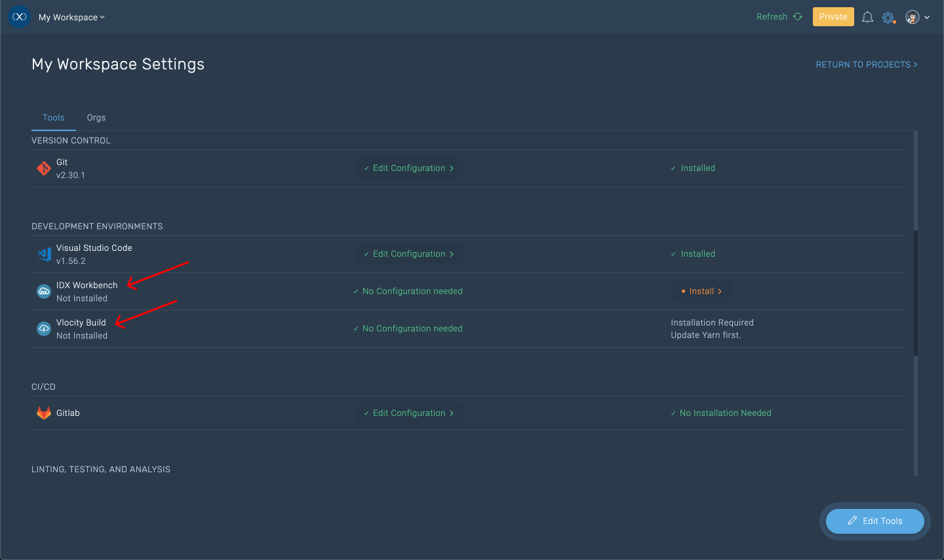Open the settings gear icon
This screenshot has height=560, width=944.
tap(888, 18)
